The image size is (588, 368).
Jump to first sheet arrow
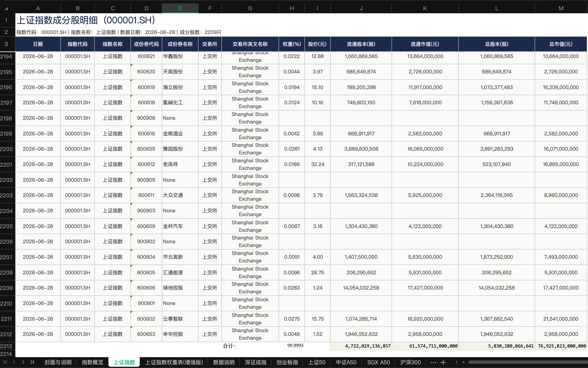point(5,362)
